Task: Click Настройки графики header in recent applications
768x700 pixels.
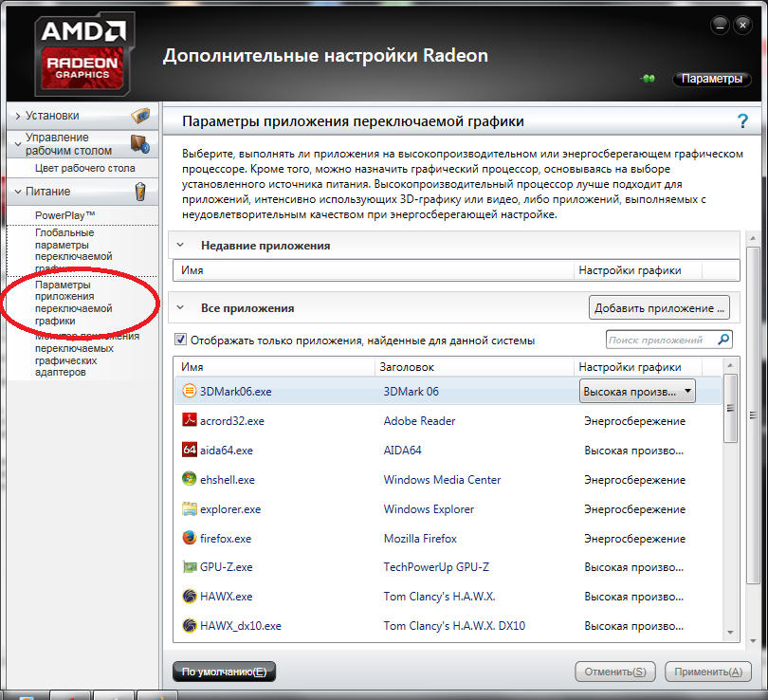Action: (637, 270)
